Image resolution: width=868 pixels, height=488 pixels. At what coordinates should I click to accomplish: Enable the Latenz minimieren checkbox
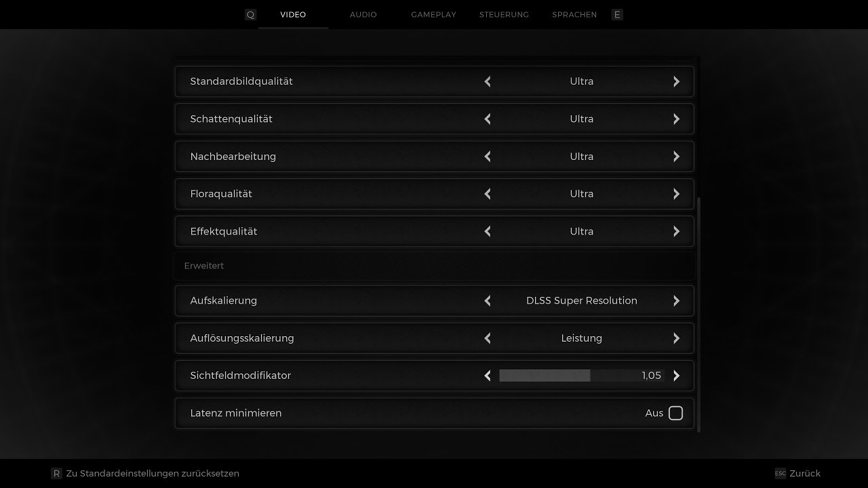[x=675, y=413]
